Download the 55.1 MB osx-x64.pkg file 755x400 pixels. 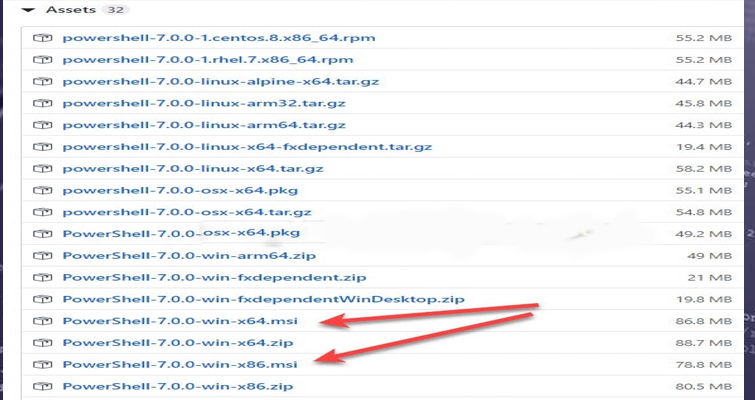coord(181,191)
